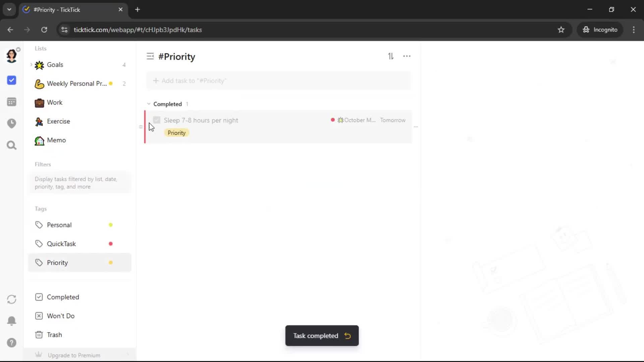The height and width of the screenshot is (362, 644).
Task: Click the Add task input field
Action: [x=278, y=81]
